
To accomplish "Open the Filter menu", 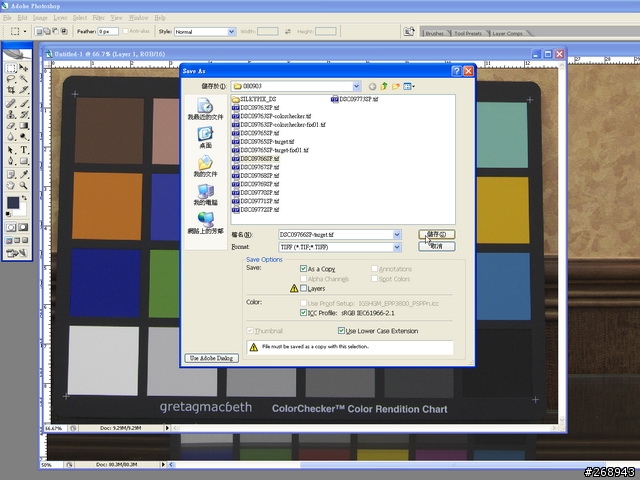I will (x=98, y=18).
